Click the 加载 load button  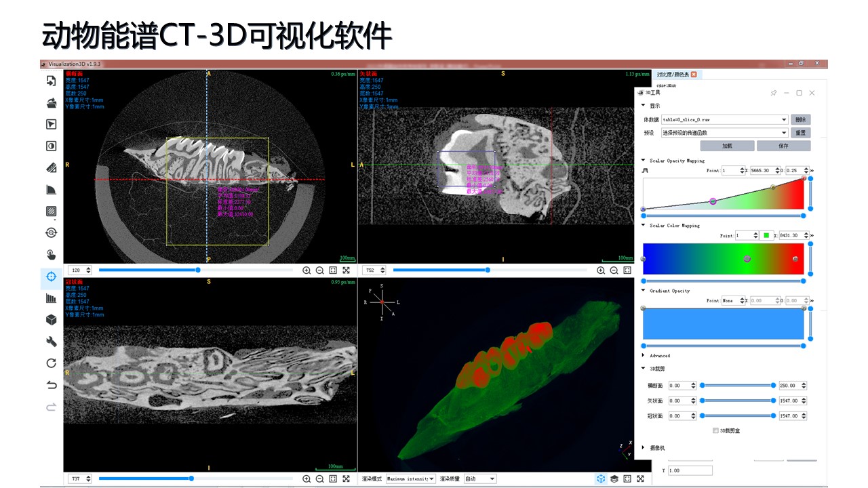727,146
